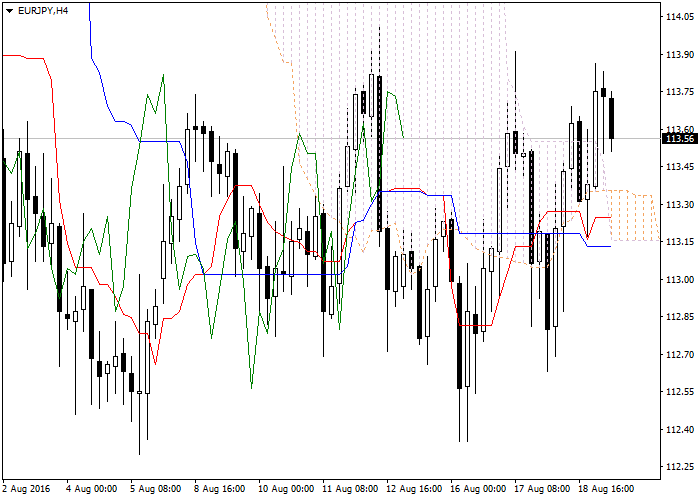700x500 pixels.
Task: Click the 114.05 price scale label
Action: pos(680,17)
